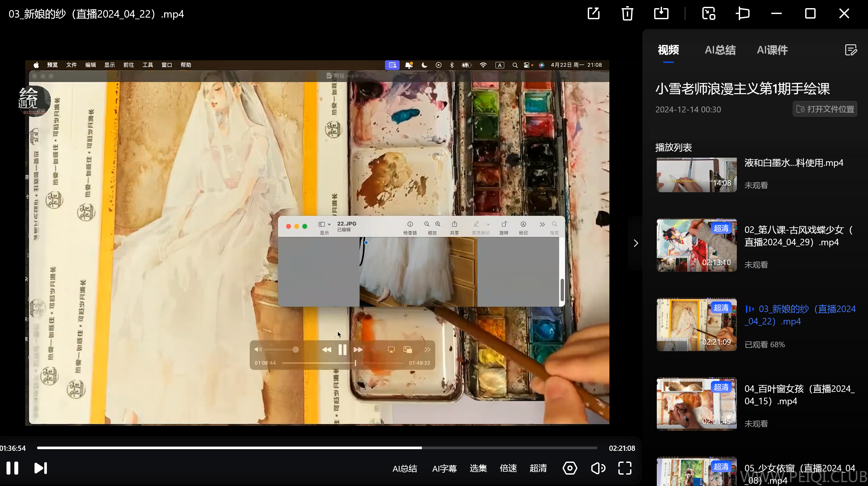Click the 标记 markup icon in Preview

pos(523,224)
